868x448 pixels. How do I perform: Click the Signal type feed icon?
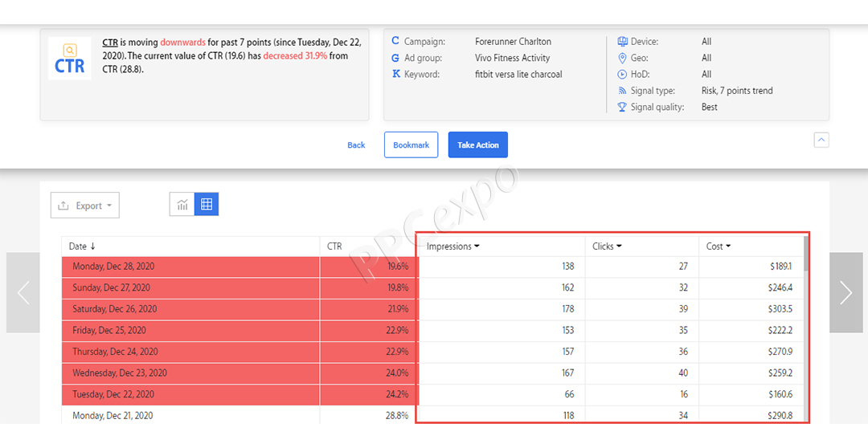click(x=622, y=91)
